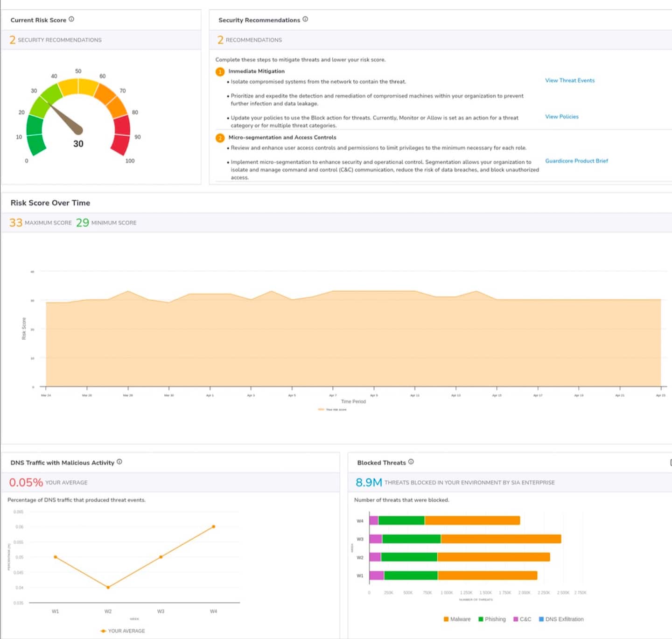Toggle the risk score legend under Time Period

point(332,409)
